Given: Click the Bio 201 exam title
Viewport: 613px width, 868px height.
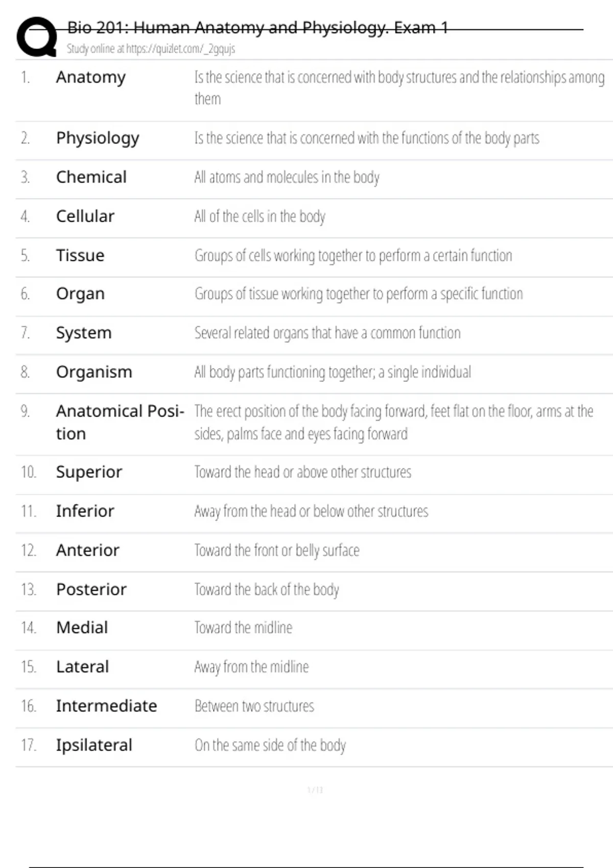Looking at the screenshot, I should coord(257,28).
